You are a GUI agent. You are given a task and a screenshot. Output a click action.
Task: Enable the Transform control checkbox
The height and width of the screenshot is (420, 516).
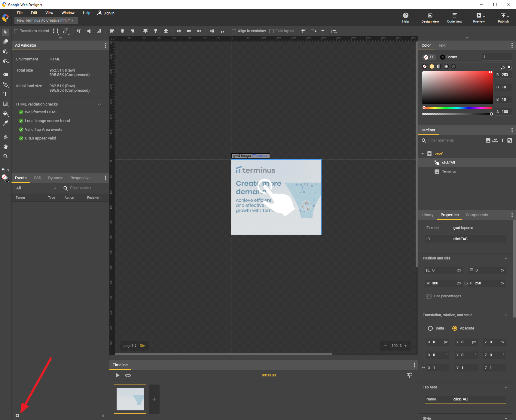(17, 31)
